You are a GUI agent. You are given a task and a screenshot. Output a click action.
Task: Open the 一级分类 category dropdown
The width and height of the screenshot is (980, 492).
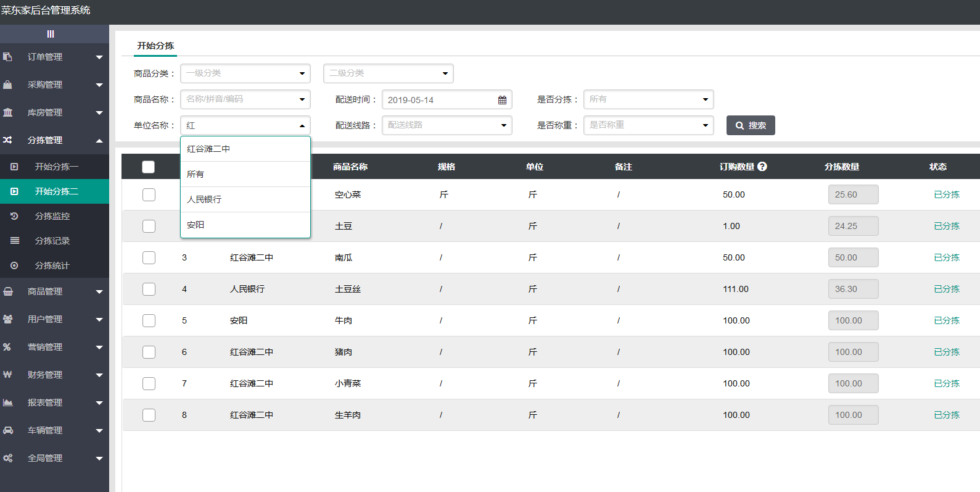(x=245, y=73)
